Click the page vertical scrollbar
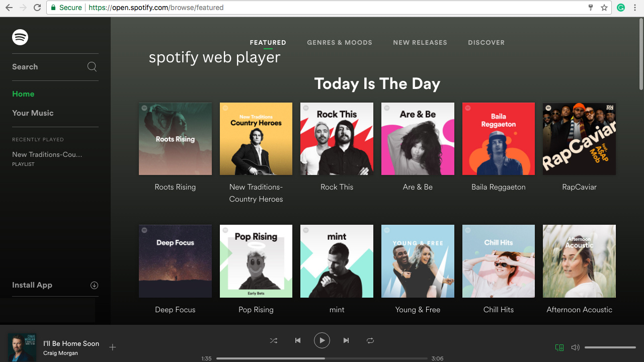Screen dimensions: 644x362 click(641, 55)
